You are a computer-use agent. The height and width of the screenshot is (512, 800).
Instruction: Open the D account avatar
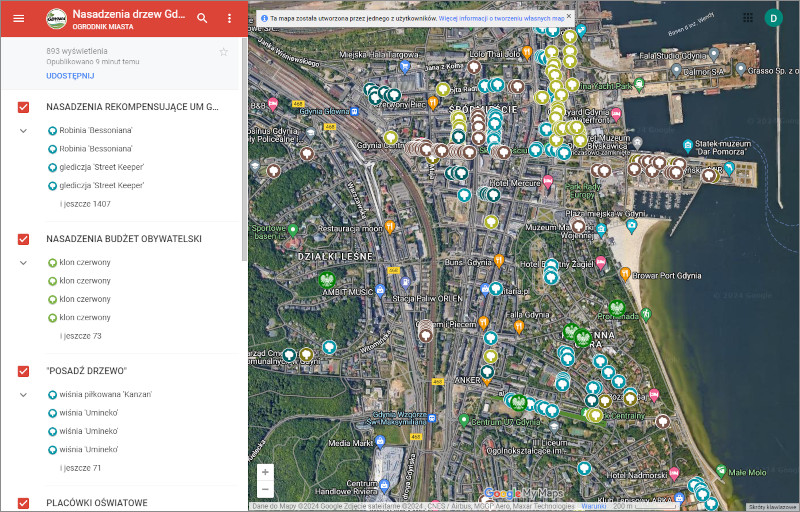coord(773,18)
